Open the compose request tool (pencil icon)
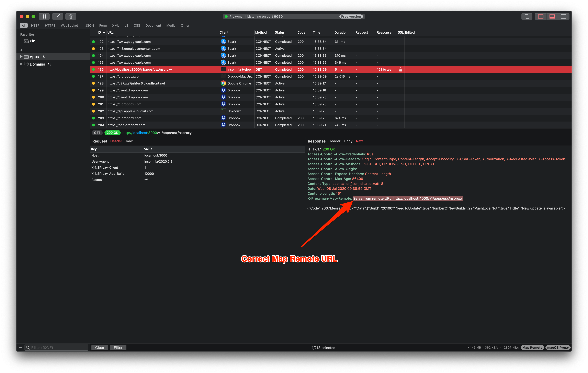The width and height of the screenshot is (588, 373). point(57,16)
